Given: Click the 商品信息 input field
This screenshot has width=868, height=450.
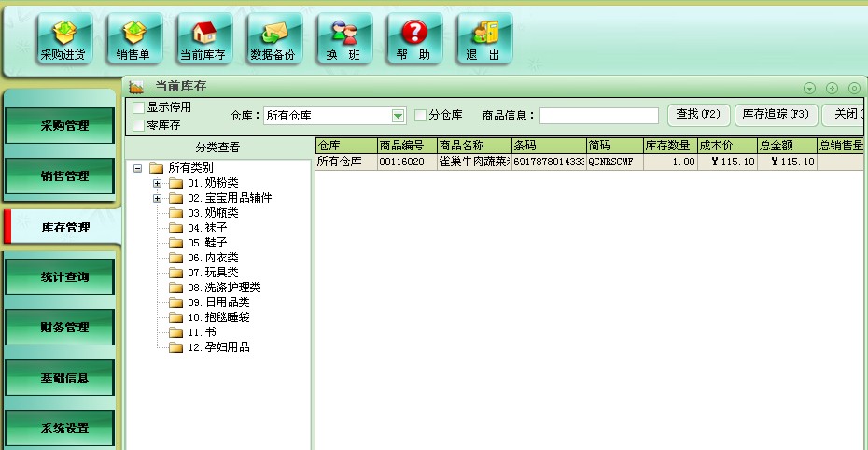Looking at the screenshot, I should pyautogui.click(x=598, y=116).
